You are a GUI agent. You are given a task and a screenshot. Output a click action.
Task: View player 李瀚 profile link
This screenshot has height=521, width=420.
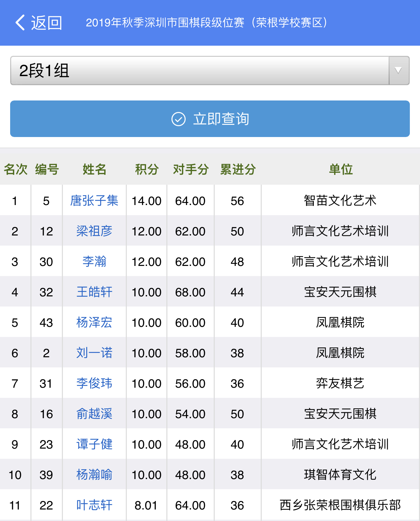(94, 262)
